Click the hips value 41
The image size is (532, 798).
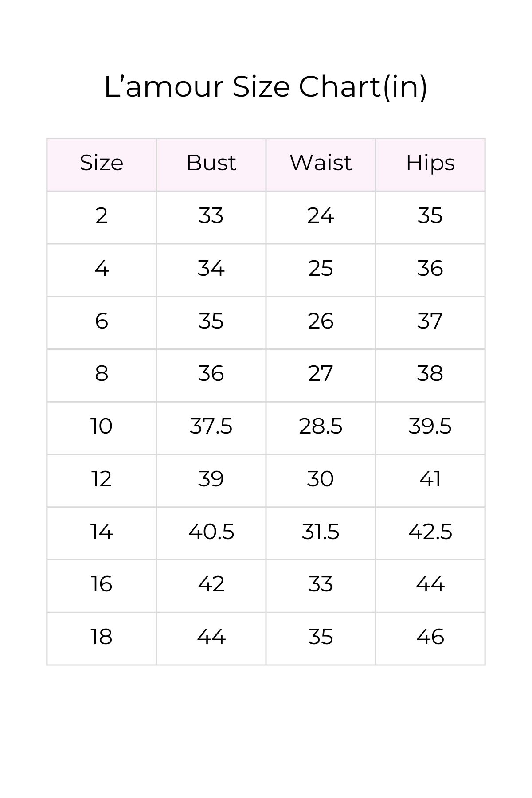(430, 479)
